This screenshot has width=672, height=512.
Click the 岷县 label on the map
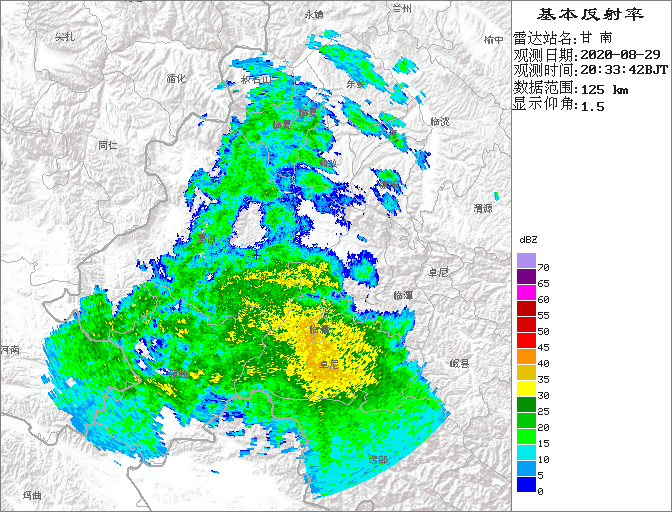click(459, 362)
